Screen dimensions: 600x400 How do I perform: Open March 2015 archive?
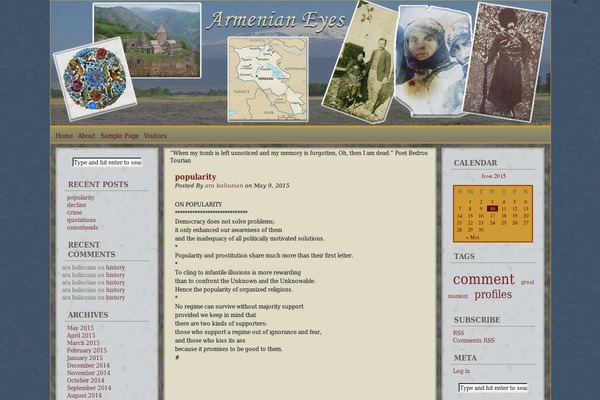(83, 343)
